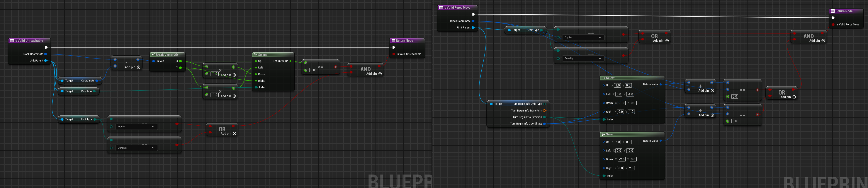Screen dimensions: 868x188
Task: Click the Turn Begin Info Direction output pin
Action: coord(545,117)
